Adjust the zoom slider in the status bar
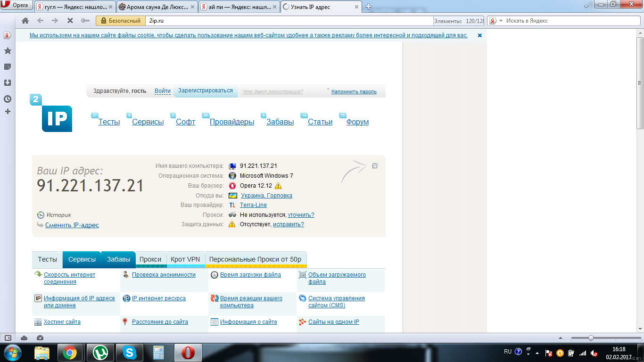Viewport: 644px width, 362px height. tap(591, 338)
